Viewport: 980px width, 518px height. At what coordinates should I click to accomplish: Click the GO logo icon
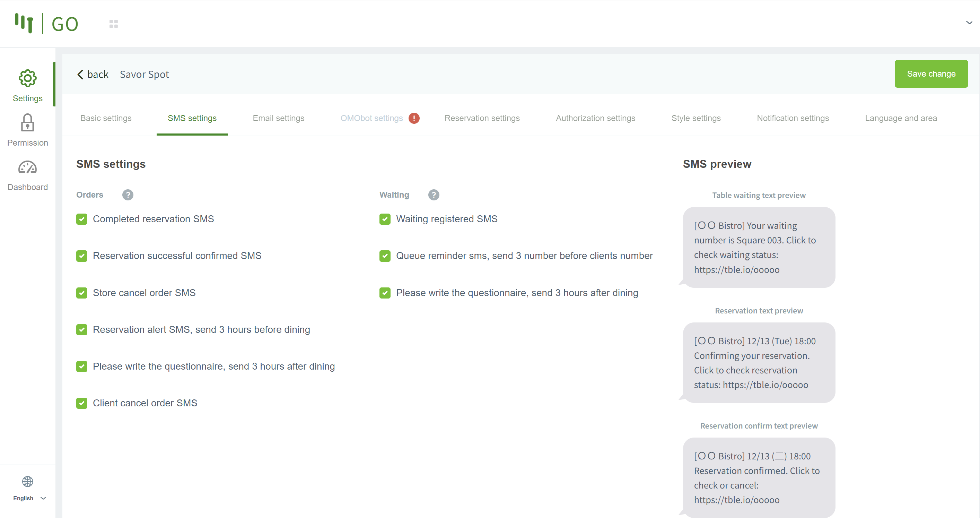pos(24,23)
